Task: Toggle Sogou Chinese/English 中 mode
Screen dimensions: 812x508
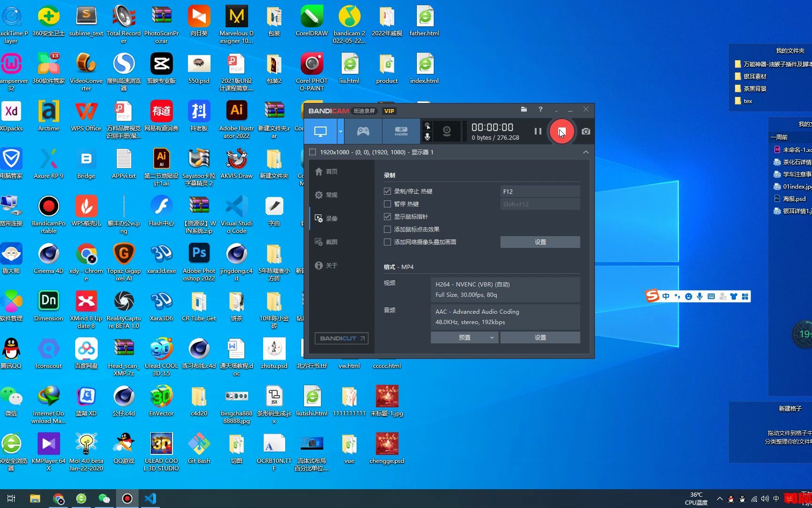Action: point(666,296)
